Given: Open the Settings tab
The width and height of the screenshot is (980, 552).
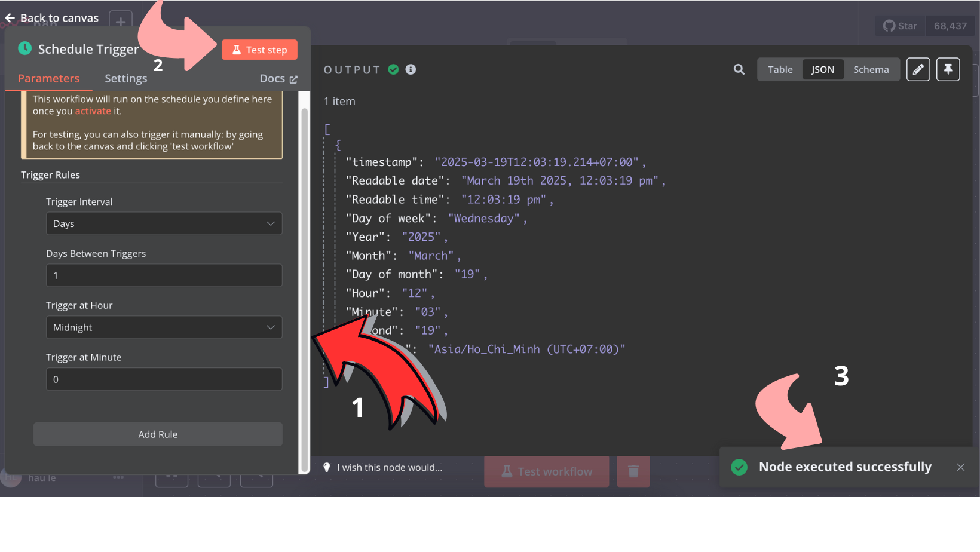Looking at the screenshot, I should (125, 78).
